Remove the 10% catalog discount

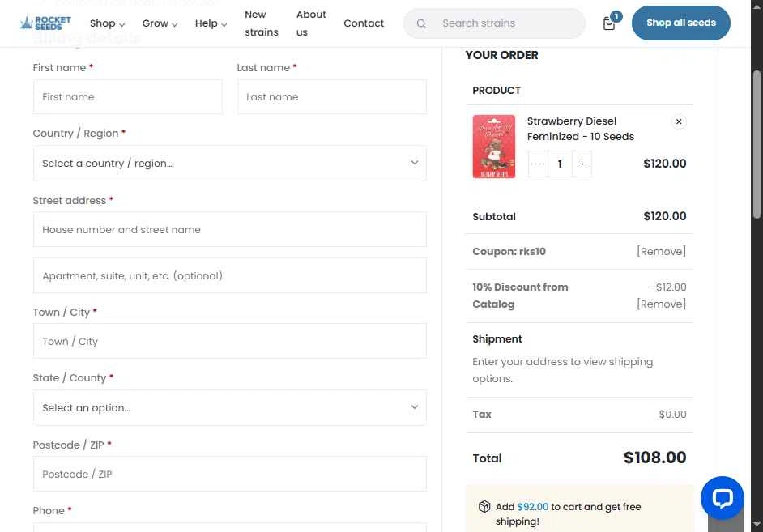661,304
